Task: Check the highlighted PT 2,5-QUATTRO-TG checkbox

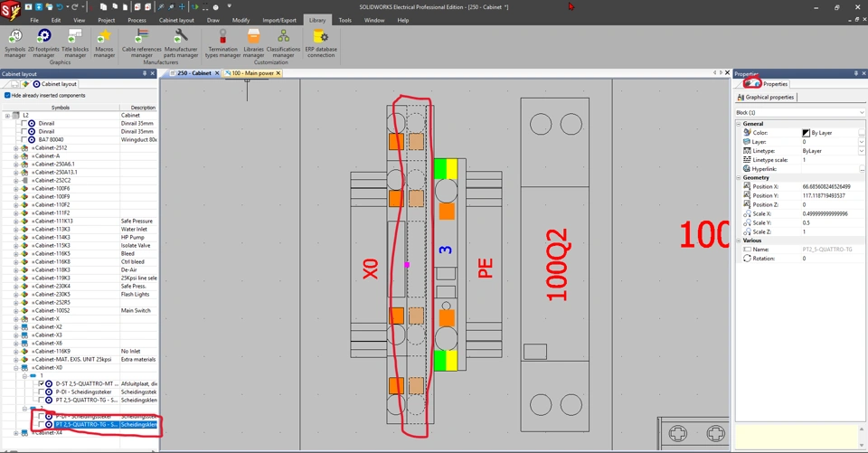Action: (42, 425)
